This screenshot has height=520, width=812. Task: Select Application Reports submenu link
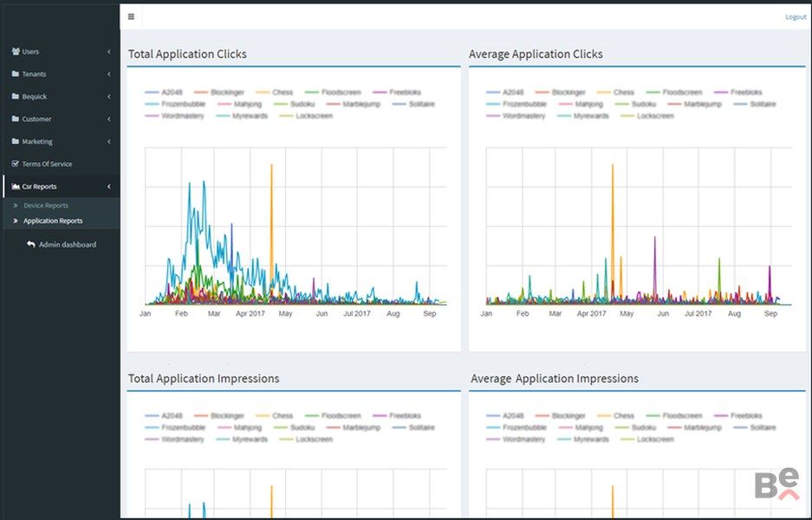[53, 221]
